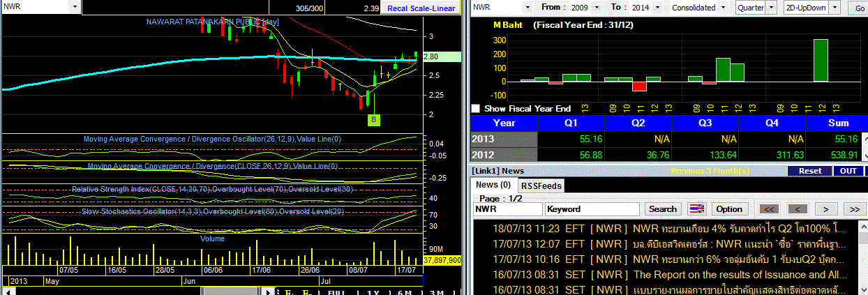Switch to the News (0) tab

tap(493, 185)
